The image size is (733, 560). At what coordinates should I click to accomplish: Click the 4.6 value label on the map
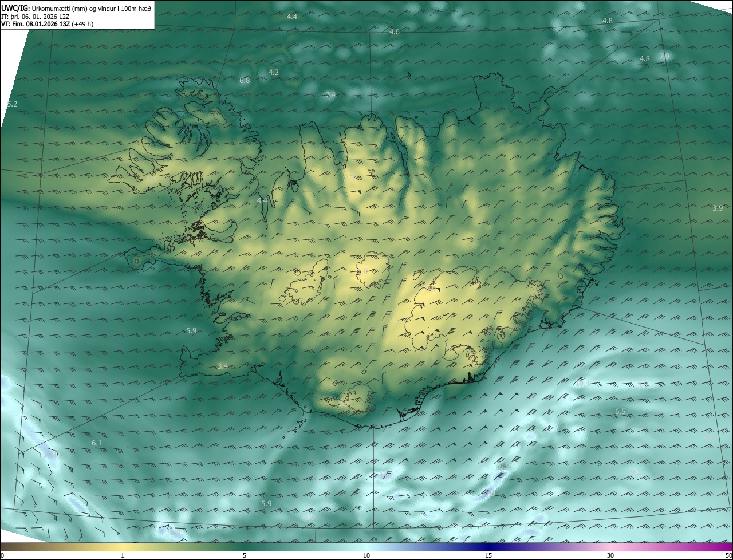click(394, 32)
